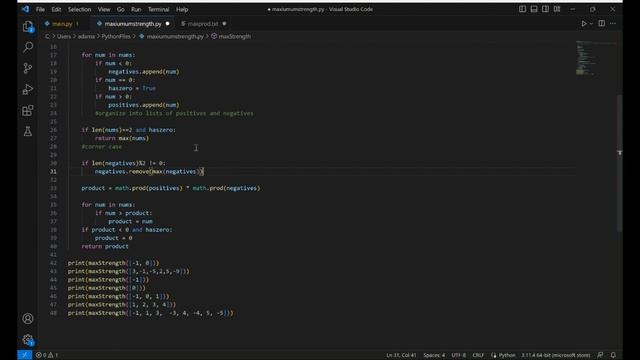Screen dimensions: 640x360
Task: Open the Run button dropdown arrow
Action: 591,24
